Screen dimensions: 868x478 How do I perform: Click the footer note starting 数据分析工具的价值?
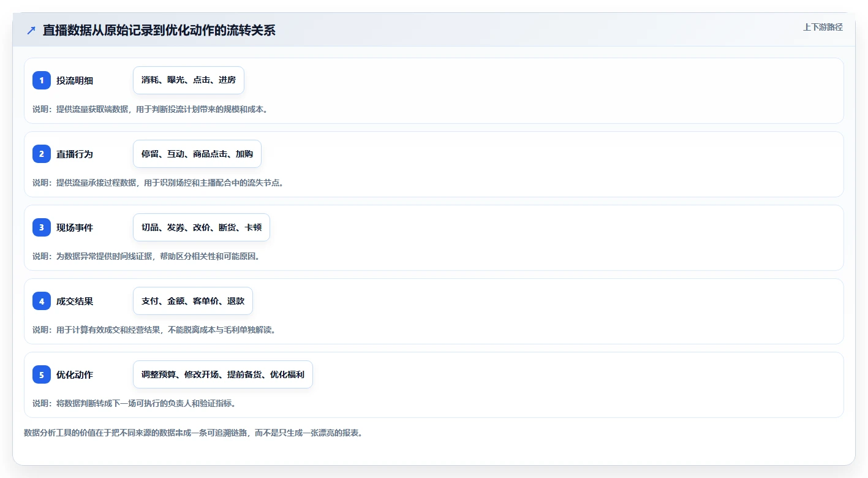point(194,433)
